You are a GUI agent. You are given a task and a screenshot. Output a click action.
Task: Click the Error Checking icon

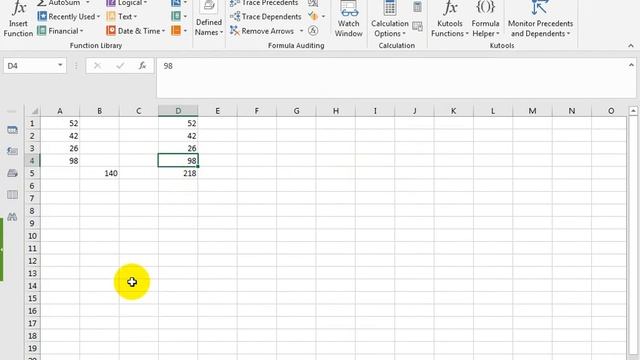313,17
